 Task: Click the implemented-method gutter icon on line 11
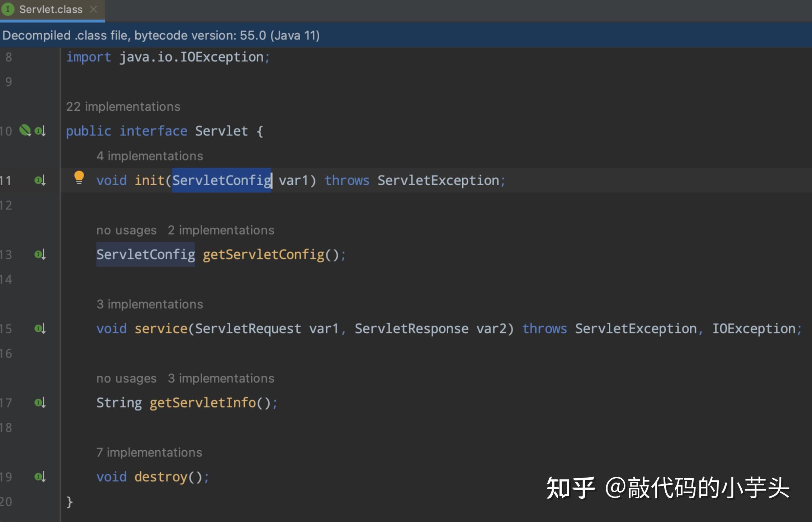click(x=40, y=180)
